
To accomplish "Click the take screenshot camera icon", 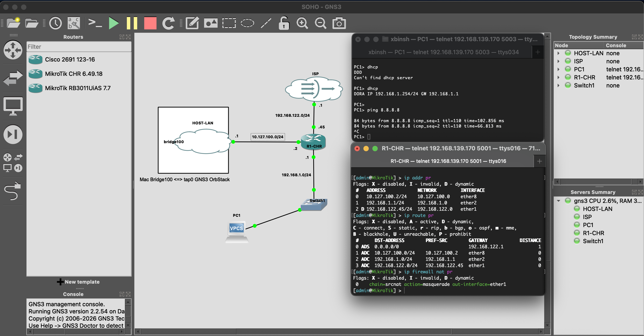I will click(339, 23).
